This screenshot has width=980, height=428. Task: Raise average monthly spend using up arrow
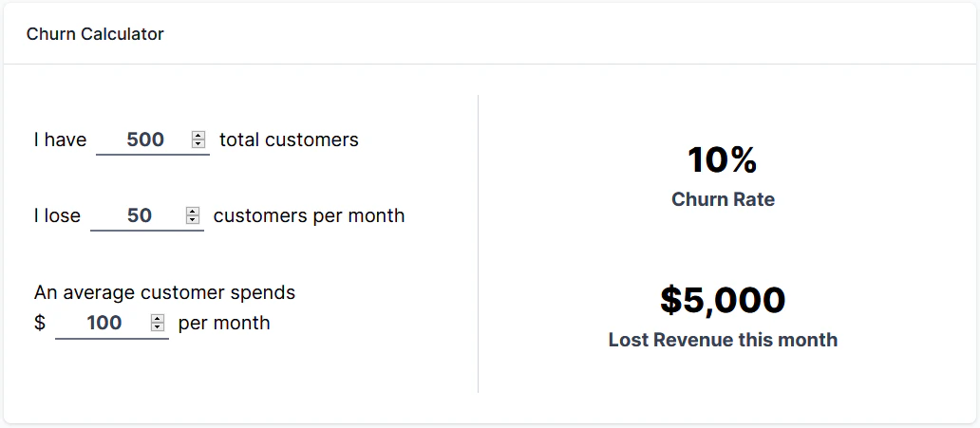point(157,319)
